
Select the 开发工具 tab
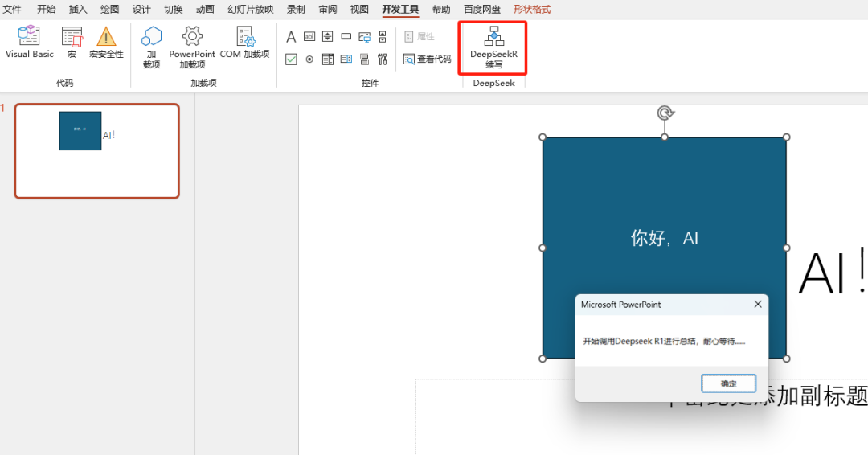(x=400, y=10)
